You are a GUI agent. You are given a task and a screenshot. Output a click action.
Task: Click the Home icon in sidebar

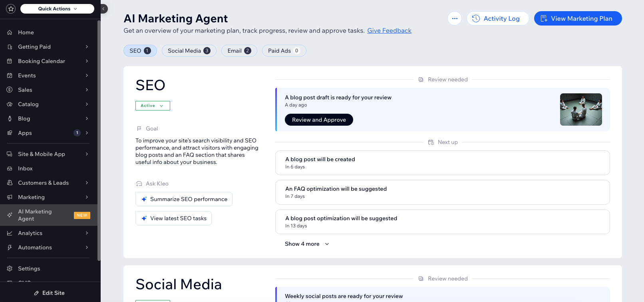pyautogui.click(x=10, y=32)
